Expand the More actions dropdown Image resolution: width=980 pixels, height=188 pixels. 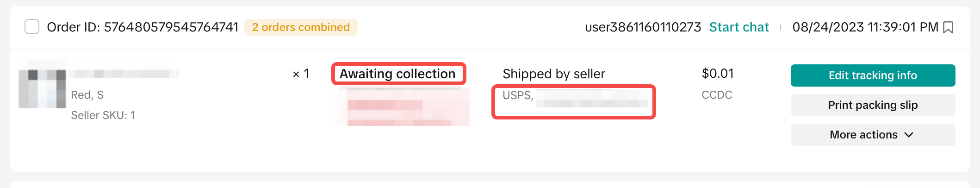point(873,135)
